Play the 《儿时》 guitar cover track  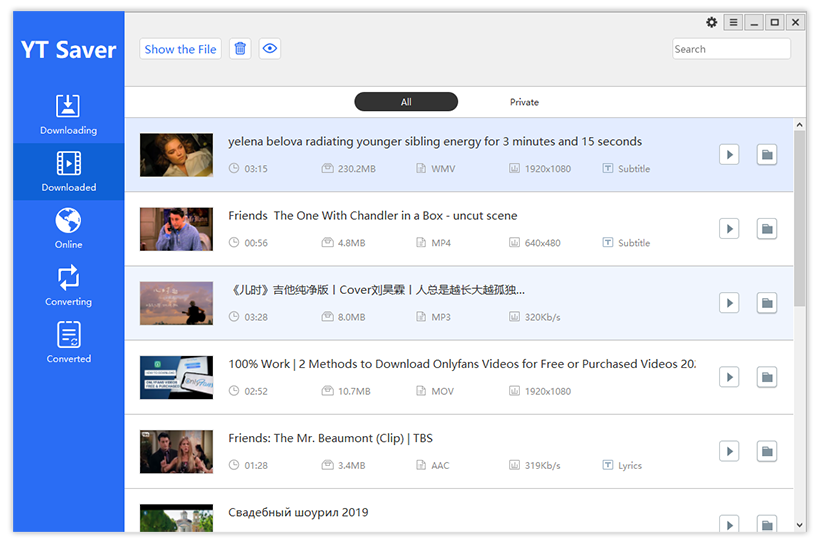729,303
